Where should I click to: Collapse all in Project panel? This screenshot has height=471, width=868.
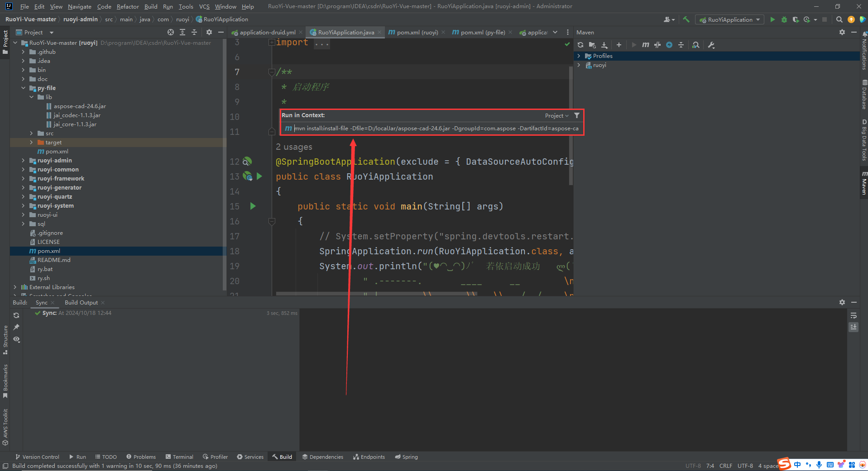194,32
